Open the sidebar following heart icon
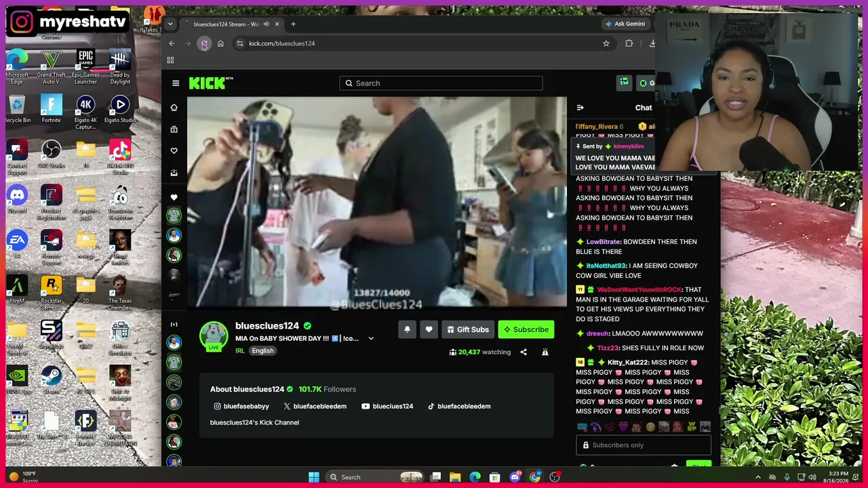The image size is (868, 488). (x=174, y=150)
